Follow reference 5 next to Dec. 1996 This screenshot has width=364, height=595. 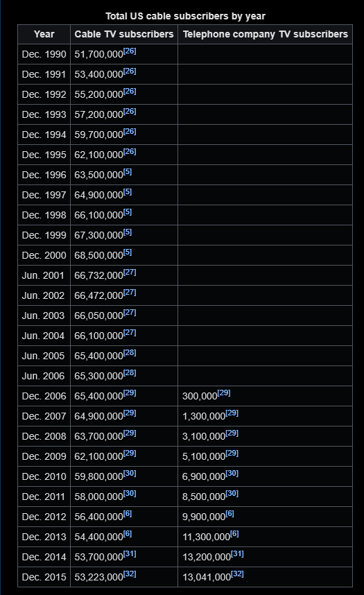(128, 172)
